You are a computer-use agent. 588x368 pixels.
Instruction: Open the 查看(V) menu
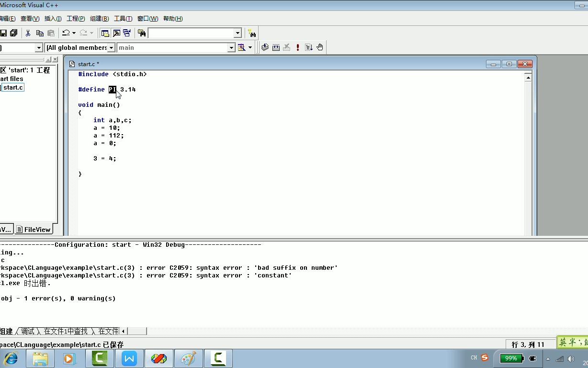30,19
